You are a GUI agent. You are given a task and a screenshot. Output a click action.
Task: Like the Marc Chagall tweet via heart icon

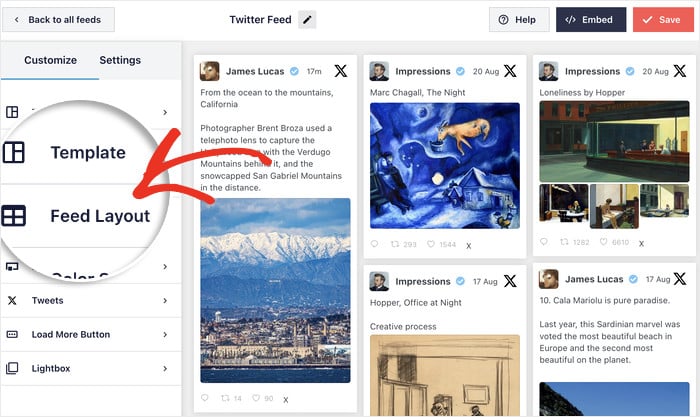pyautogui.click(x=431, y=244)
